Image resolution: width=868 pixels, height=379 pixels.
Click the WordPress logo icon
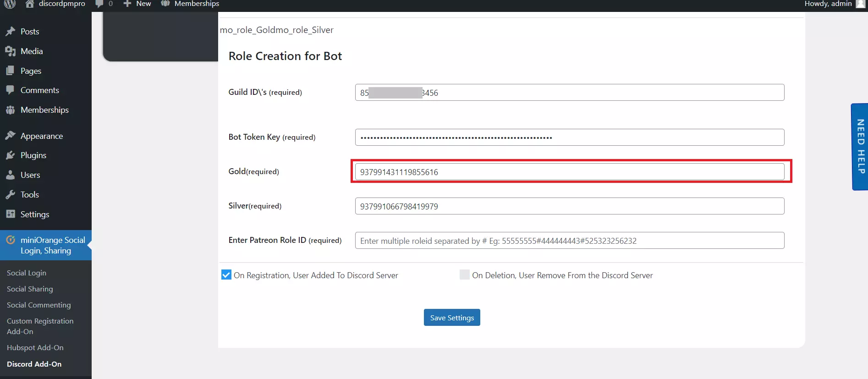click(x=10, y=4)
